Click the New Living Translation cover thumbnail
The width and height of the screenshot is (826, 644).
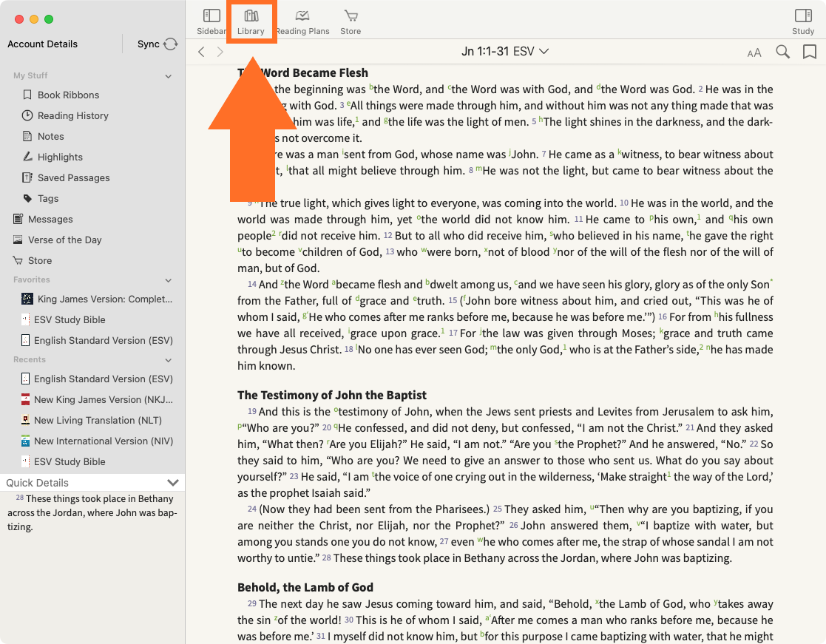25,420
